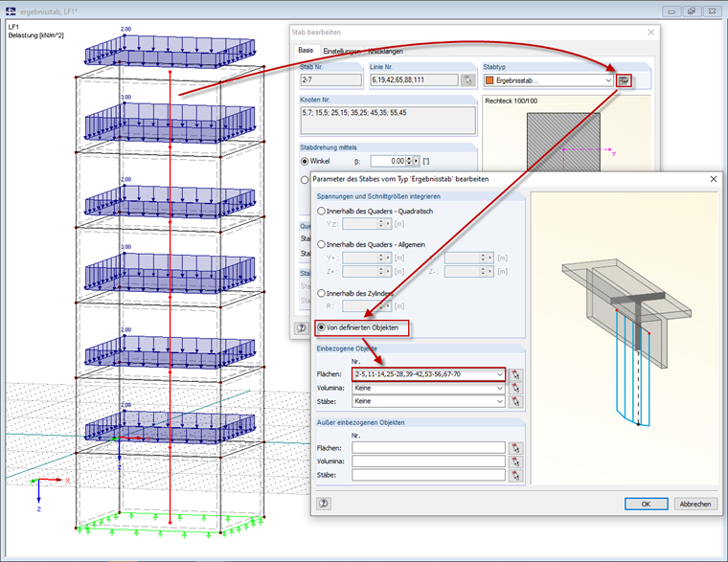Pick excluded Stäbe graphically in Außer einbezogenen Objekten
728x562 pixels.
point(515,475)
